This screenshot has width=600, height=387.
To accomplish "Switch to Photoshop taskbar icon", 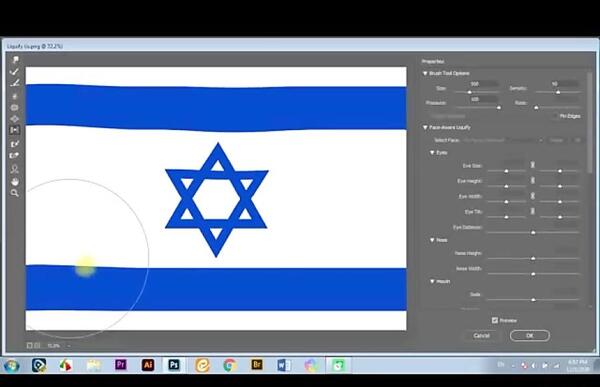I will pos(174,365).
